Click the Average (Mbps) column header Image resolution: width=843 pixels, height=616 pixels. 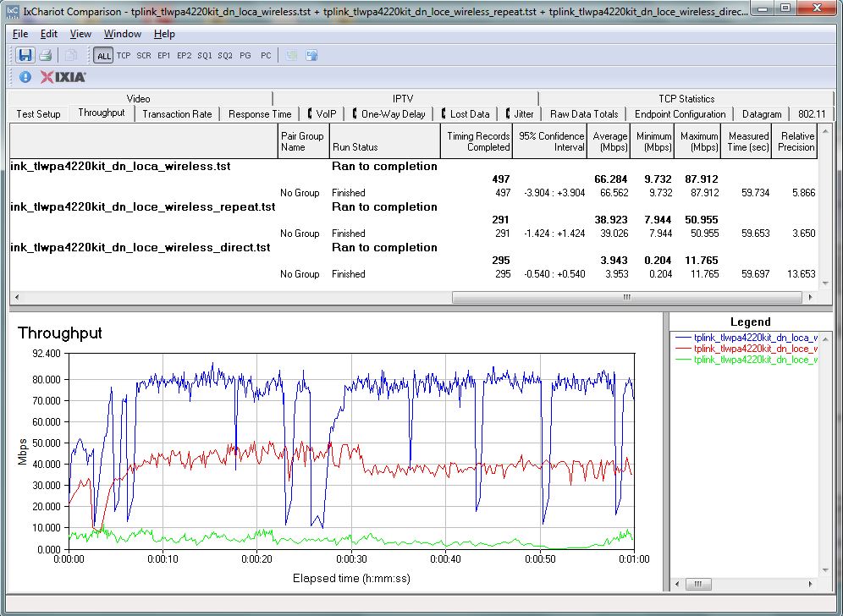pyautogui.click(x=609, y=141)
